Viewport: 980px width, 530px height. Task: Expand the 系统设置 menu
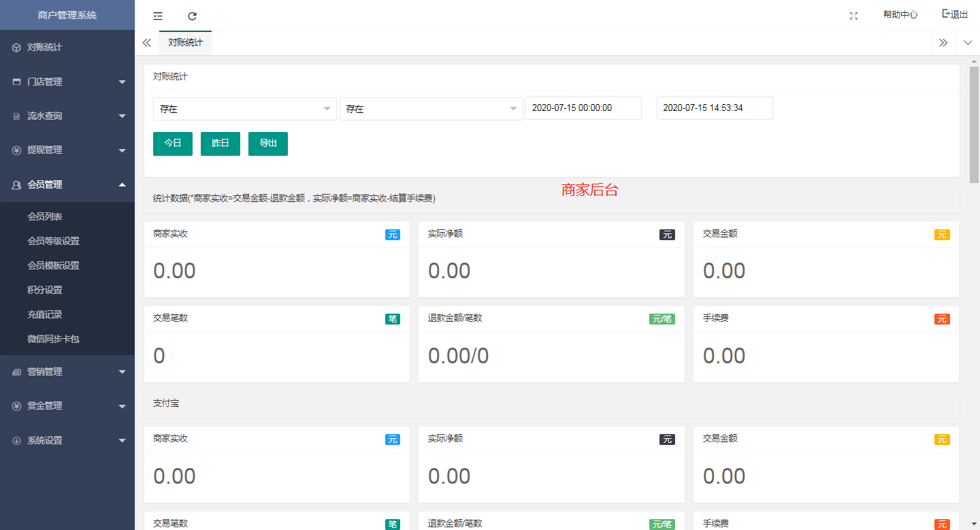click(67, 440)
